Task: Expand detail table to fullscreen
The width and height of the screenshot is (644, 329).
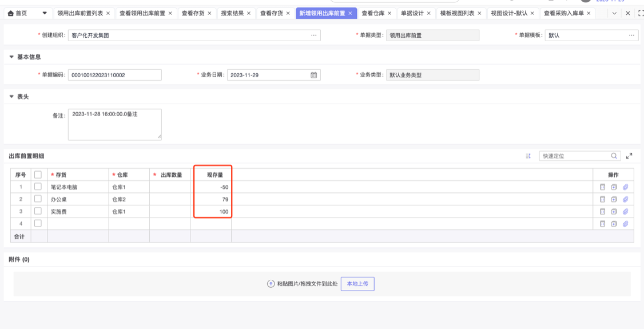Action: click(x=629, y=156)
